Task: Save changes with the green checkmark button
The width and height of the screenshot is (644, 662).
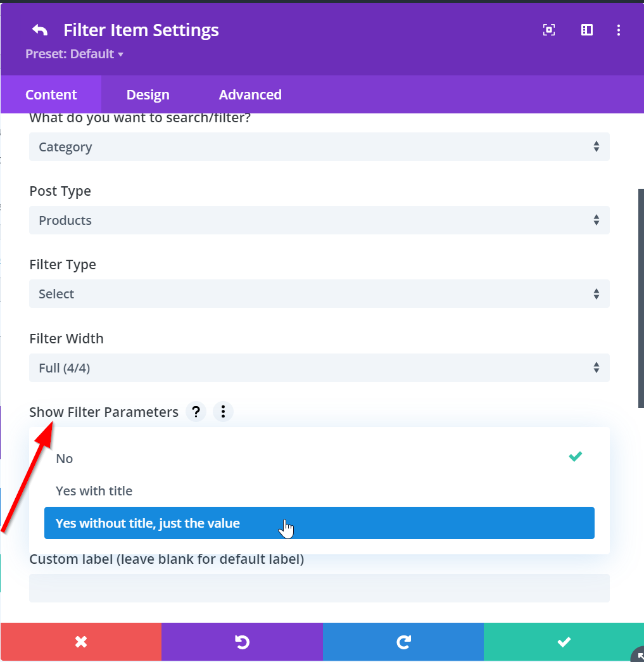Action: [x=564, y=642]
